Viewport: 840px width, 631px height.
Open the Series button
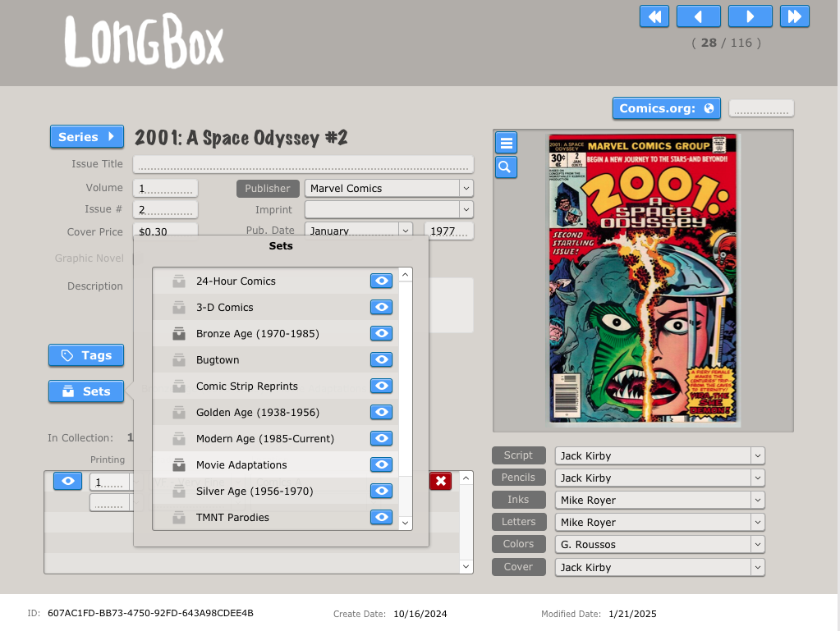click(x=87, y=137)
